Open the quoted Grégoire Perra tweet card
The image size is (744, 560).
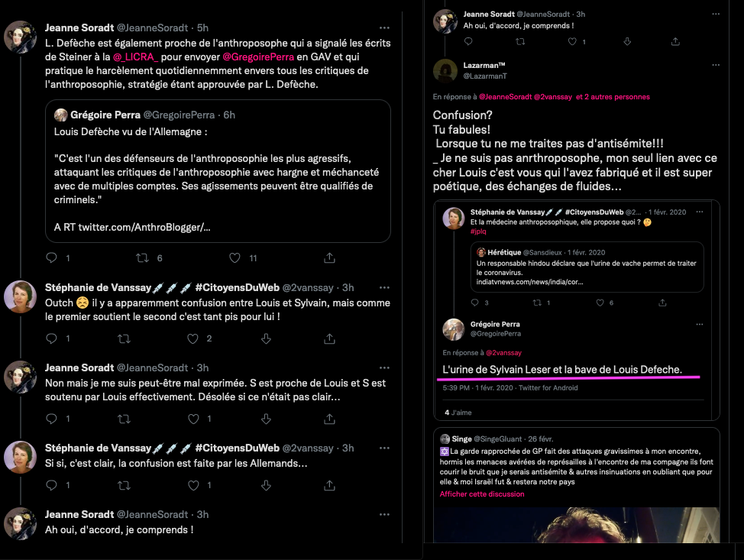tap(217, 171)
